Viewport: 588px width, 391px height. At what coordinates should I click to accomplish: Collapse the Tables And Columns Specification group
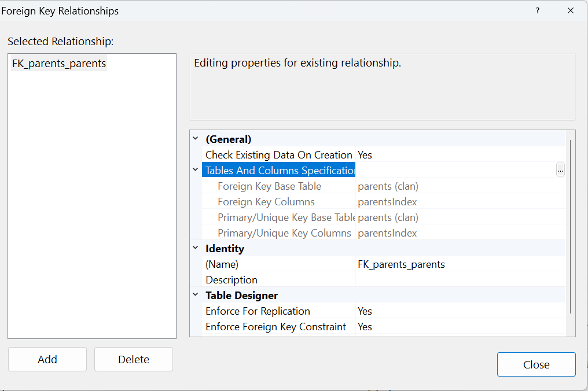tap(196, 170)
